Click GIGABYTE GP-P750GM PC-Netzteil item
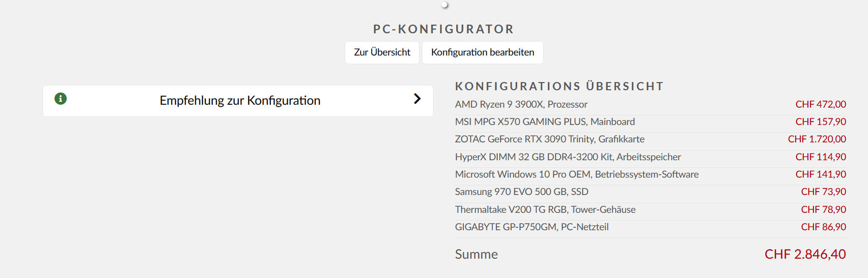The image size is (868, 278). (x=532, y=227)
